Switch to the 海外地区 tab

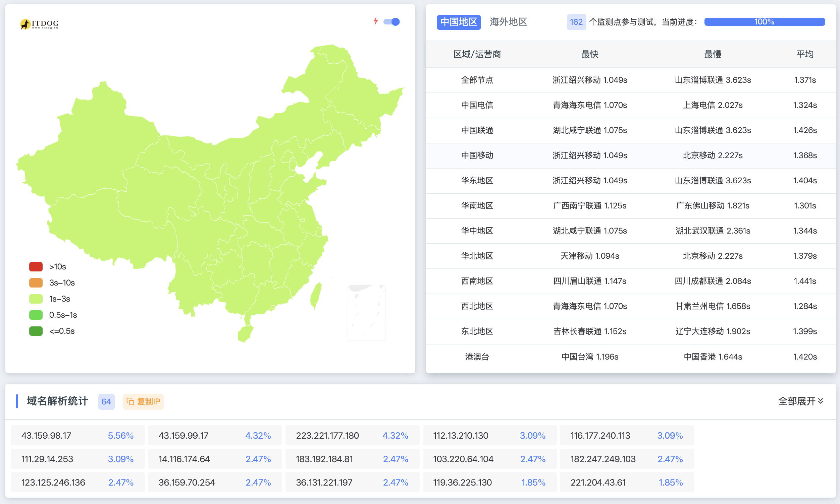pyautogui.click(x=508, y=22)
